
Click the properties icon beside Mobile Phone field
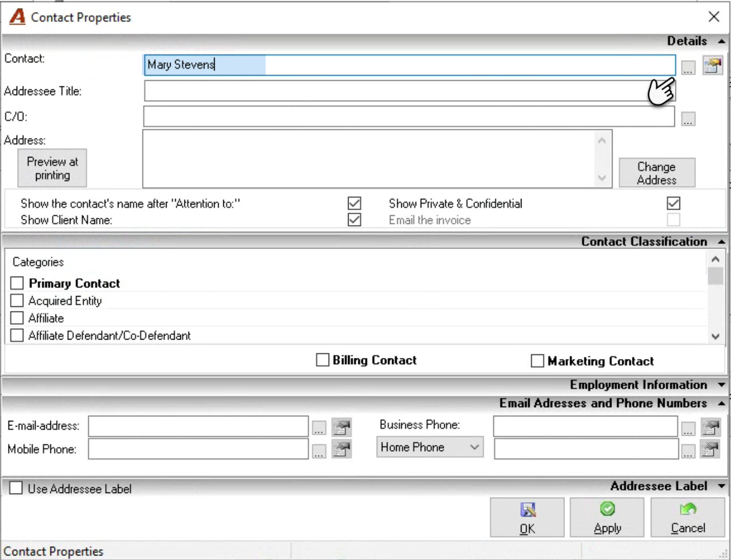click(x=342, y=449)
